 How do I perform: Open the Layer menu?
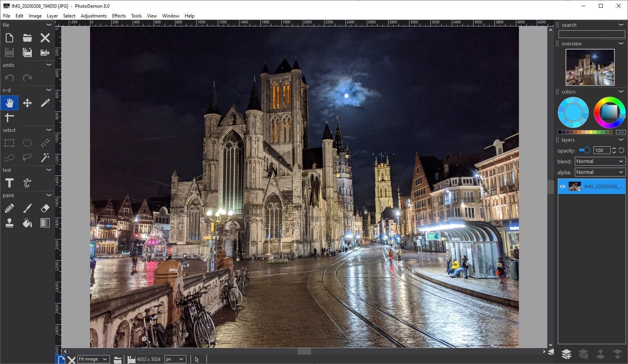click(52, 16)
